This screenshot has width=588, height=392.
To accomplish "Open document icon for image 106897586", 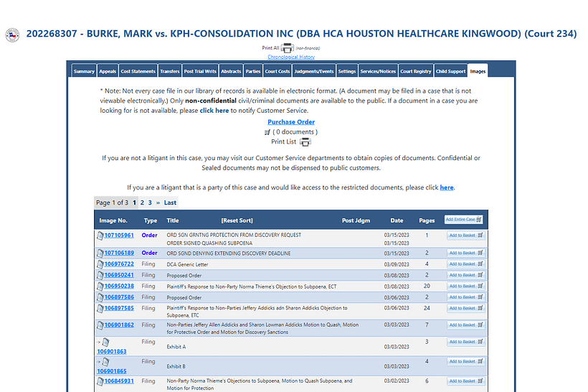I will [100, 297].
